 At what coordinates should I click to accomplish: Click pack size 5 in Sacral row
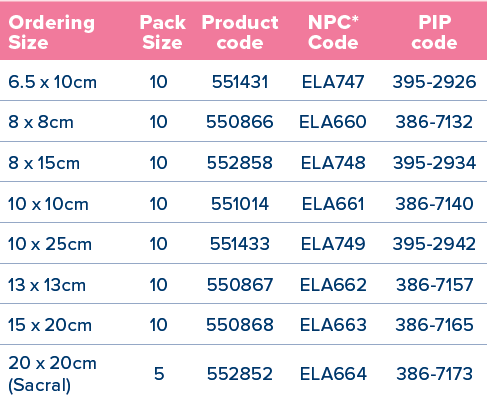tap(159, 374)
